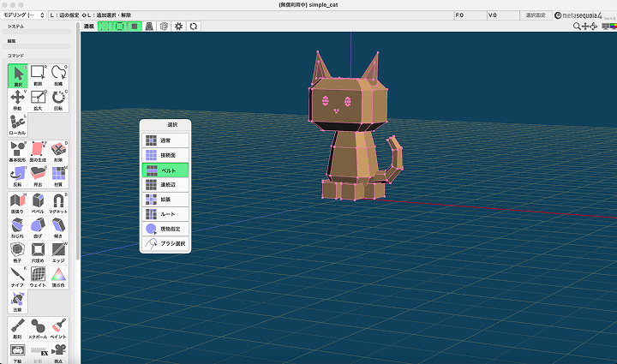Select the 穴埋め fill hole tool
The width and height of the screenshot is (617, 364).
[38, 253]
